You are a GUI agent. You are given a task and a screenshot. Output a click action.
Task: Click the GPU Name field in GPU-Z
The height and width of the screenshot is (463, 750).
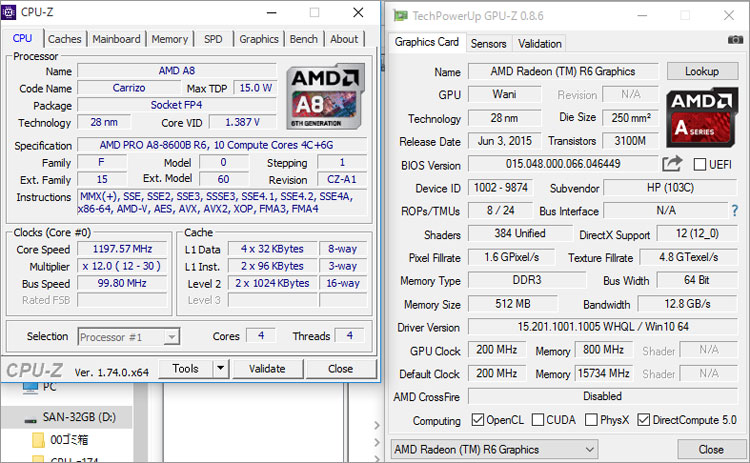click(x=563, y=71)
